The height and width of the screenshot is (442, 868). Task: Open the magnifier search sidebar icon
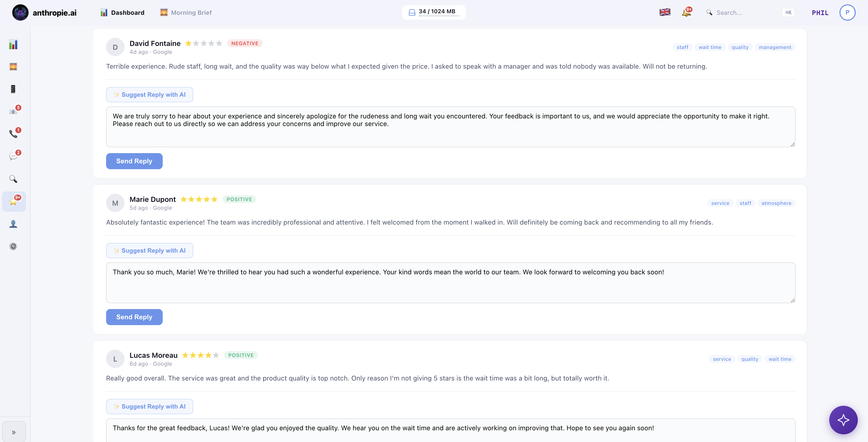(x=13, y=179)
